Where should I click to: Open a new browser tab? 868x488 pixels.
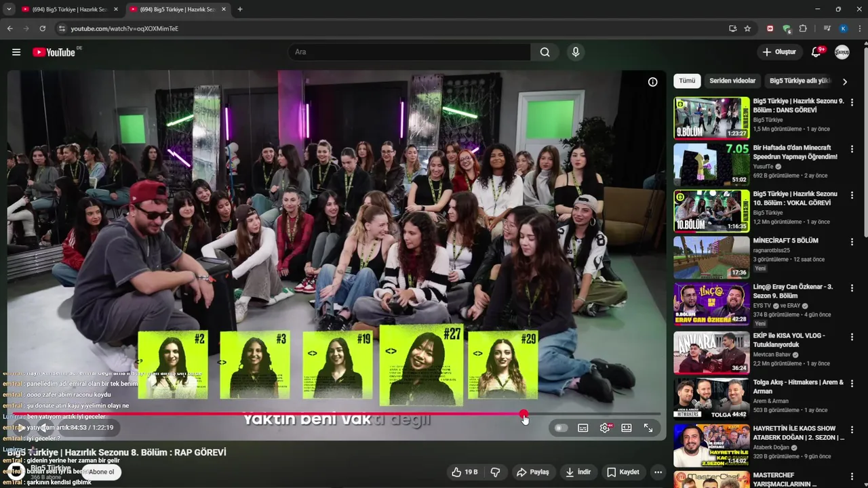pos(239,9)
